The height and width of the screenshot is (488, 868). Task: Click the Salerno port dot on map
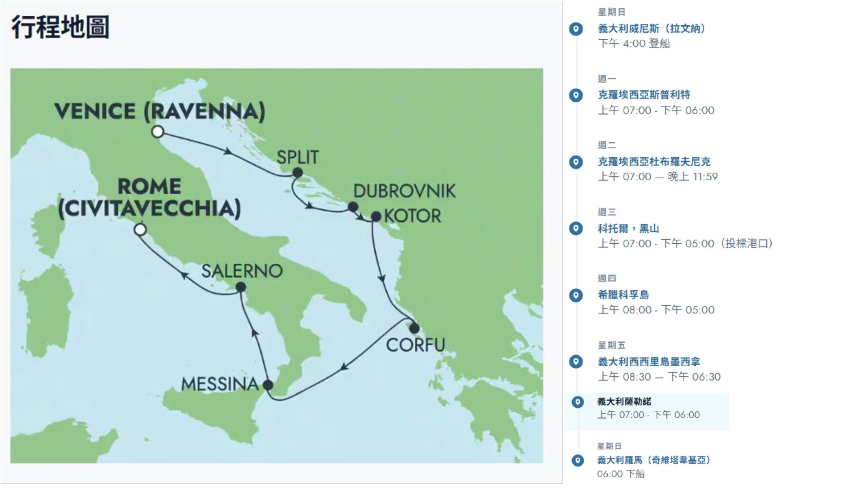point(241,287)
